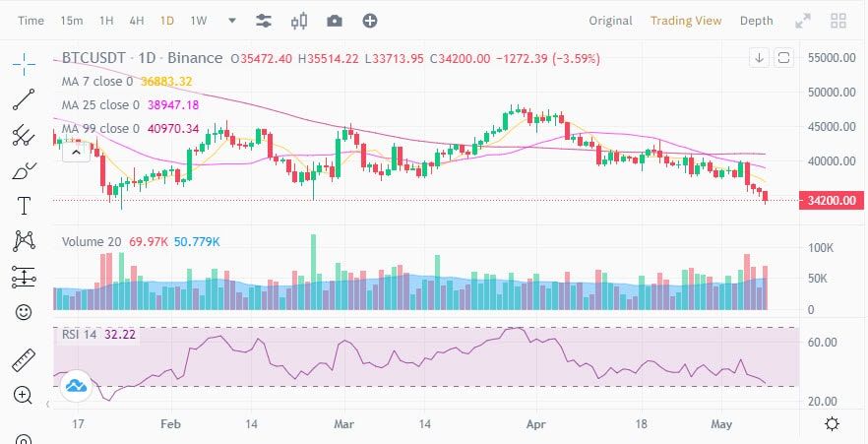Select the crosshair cursor tool
The width and height of the screenshot is (868, 444).
click(24, 64)
